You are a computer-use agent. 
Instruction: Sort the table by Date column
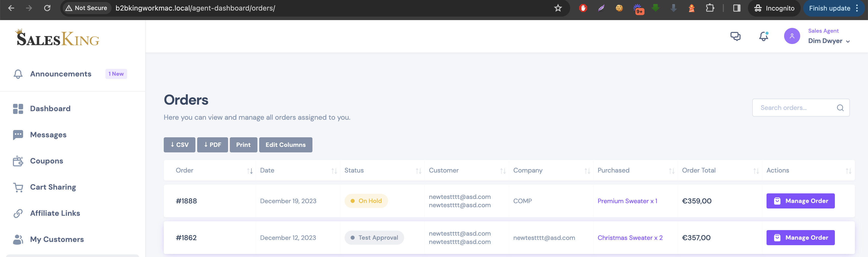tap(334, 171)
